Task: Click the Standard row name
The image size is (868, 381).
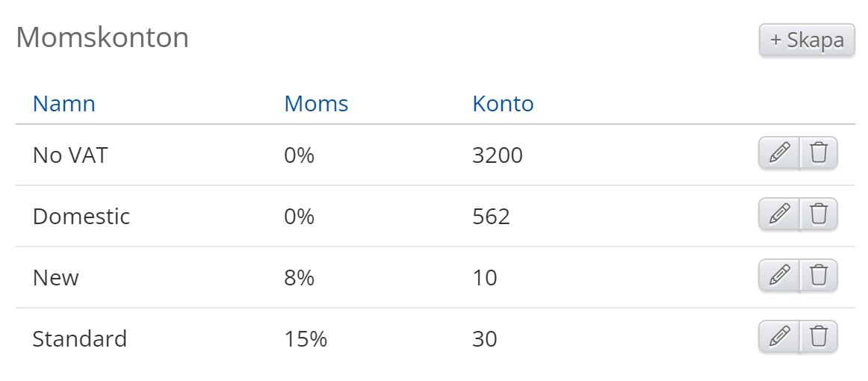Action: pyautogui.click(x=80, y=339)
